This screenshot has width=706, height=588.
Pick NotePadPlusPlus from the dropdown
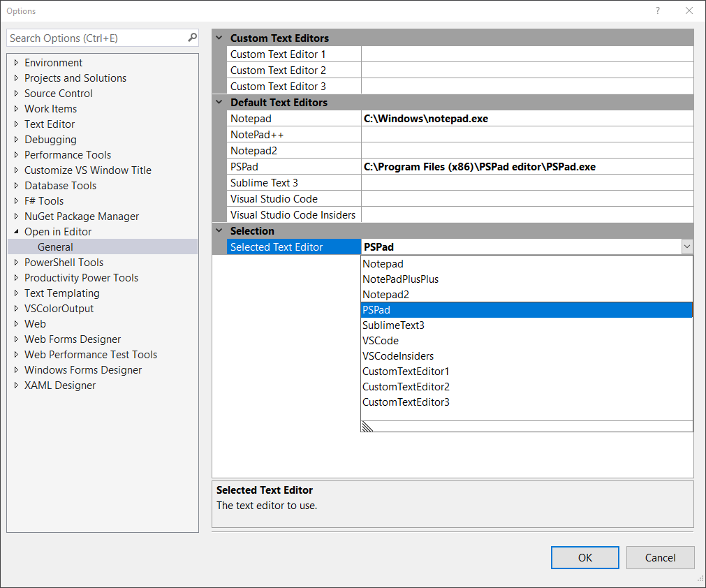400,279
